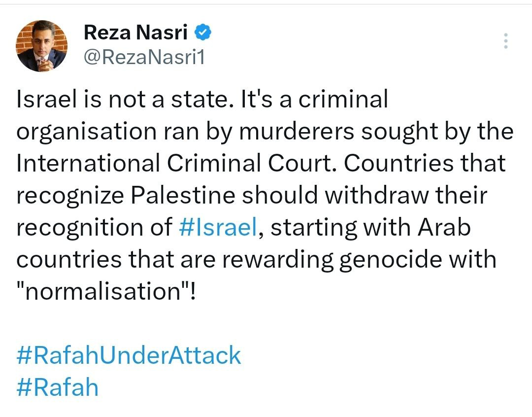
Task: Open the @RezaNasri1 handle link
Action: point(144,58)
